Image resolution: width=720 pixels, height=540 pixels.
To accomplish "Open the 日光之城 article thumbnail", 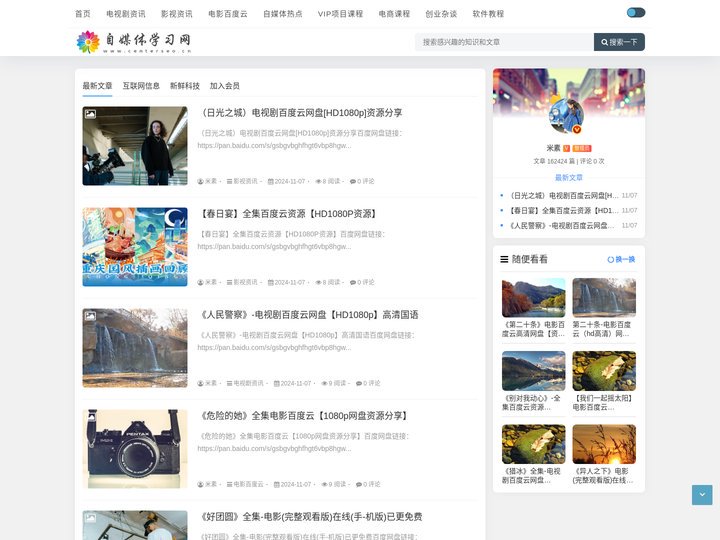I will [x=135, y=146].
